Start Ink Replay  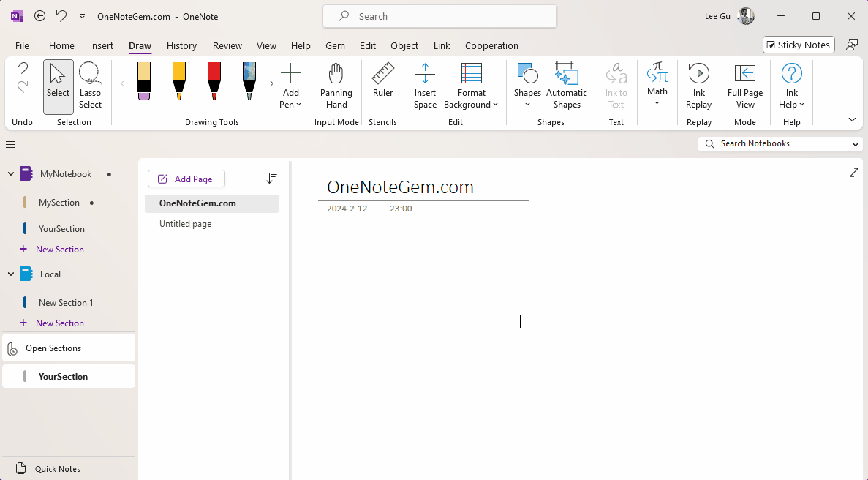[698, 87]
